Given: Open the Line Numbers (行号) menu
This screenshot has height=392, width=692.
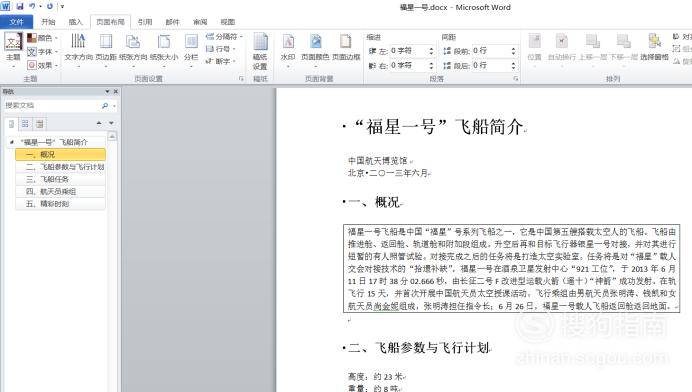Looking at the screenshot, I should coord(221,49).
